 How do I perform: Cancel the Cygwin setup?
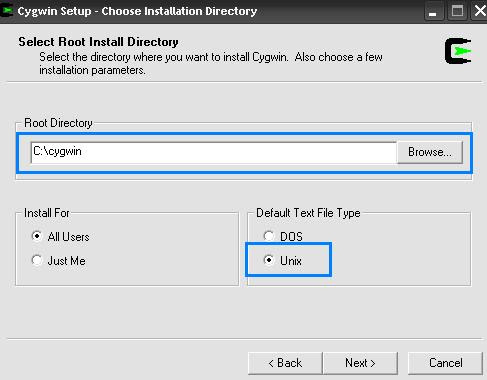(445, 363)
